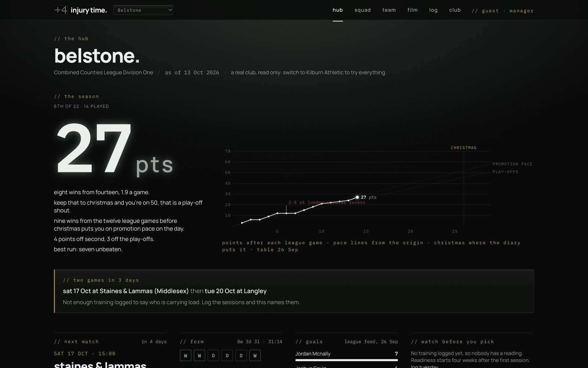The height and width of the screenshot is (368, 588).
Task: Click 'Combined Counties League Division One' text
Action: click(x=103, y=72)
